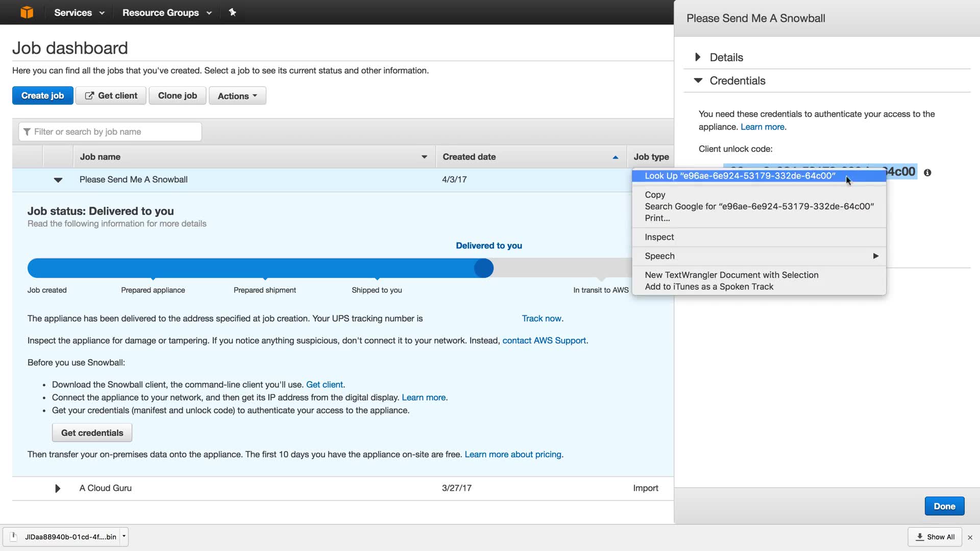Click Get client external link button

click(x=111, y=96)
